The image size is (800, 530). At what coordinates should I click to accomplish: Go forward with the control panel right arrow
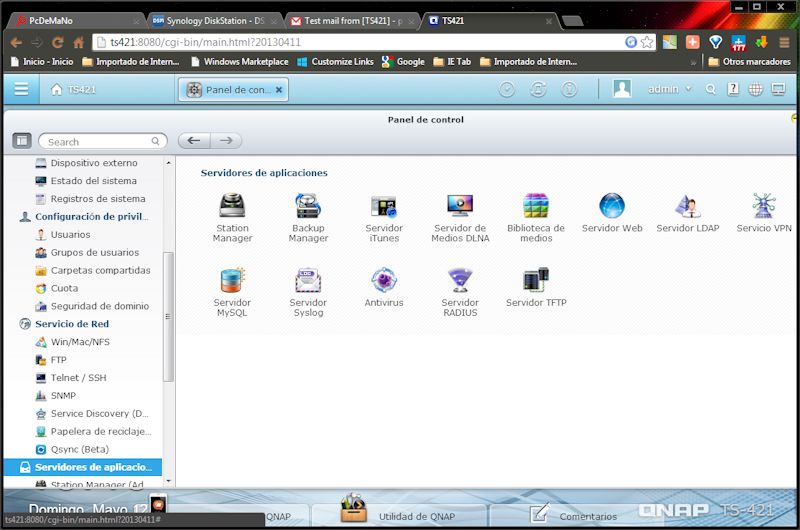click(226, 140)
